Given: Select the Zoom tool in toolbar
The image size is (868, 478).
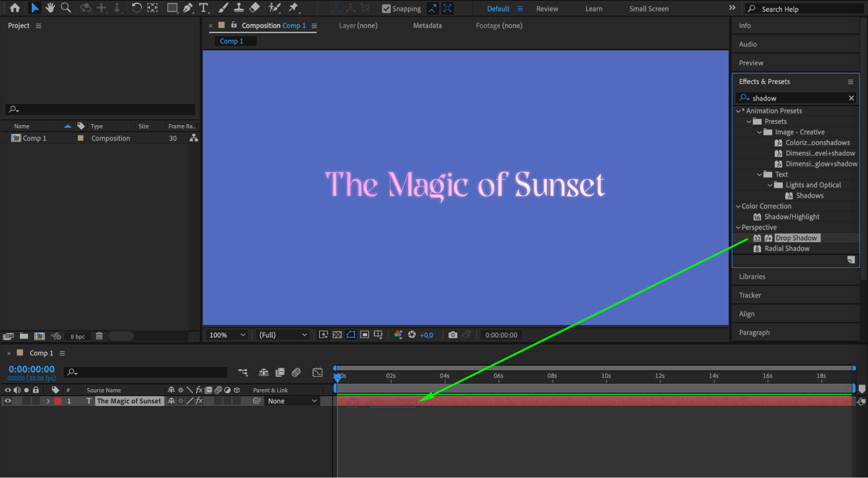Looking at the screenshot, I should click(x=66, y=7).
